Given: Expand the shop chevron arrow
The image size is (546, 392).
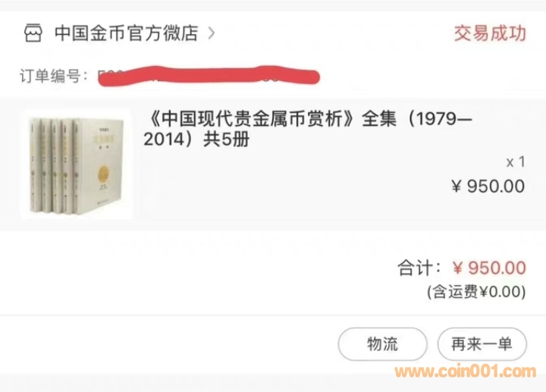Looking at the screenshot, I should click(212, 33).
